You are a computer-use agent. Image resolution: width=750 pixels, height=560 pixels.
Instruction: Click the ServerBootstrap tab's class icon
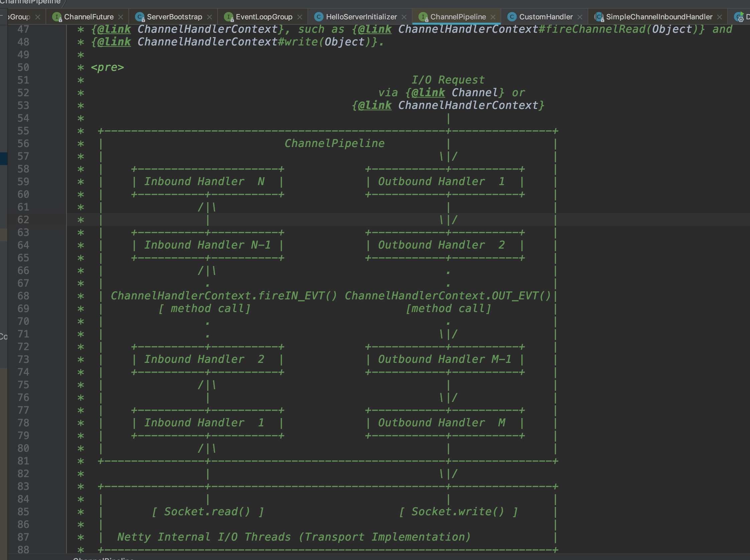coord(139,17)
